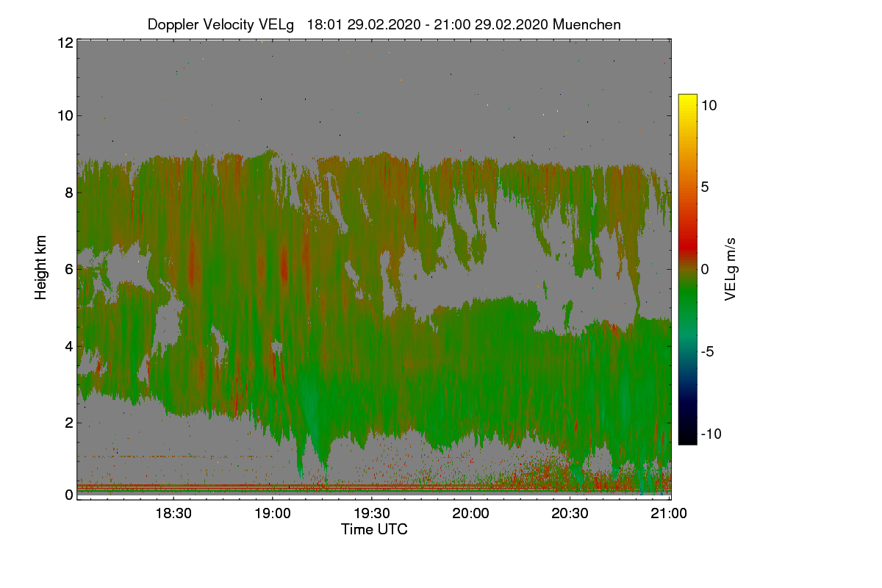Click the 20:30 time tick label
The width and height of the screenshot is (882, 588).
click(x=570, y=513)
